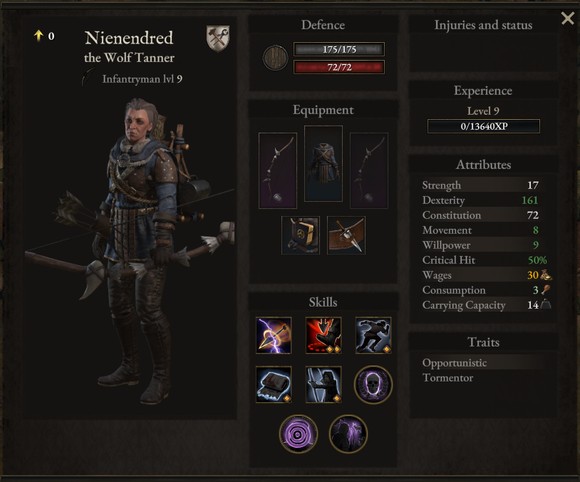This screenshot has height=482, width=580.
Task: Click the round wooden shield icon
Action: tap(275, 58)
